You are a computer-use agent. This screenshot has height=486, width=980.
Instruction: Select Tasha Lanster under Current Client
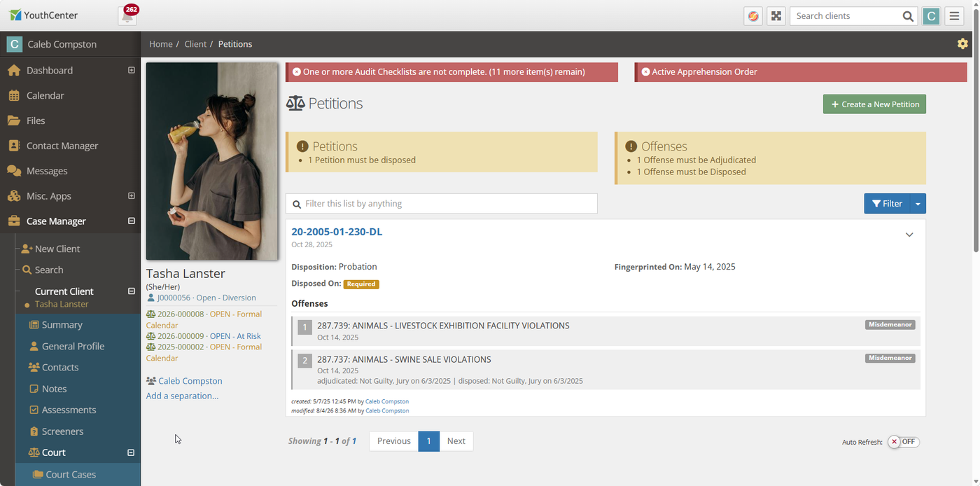tap(62, 304)
